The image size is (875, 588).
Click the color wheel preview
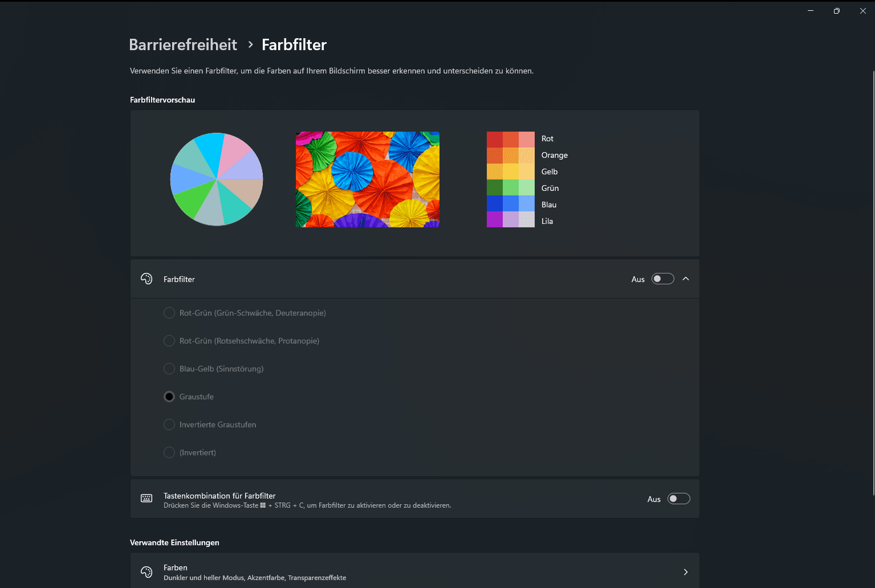(x=217, y=179)
